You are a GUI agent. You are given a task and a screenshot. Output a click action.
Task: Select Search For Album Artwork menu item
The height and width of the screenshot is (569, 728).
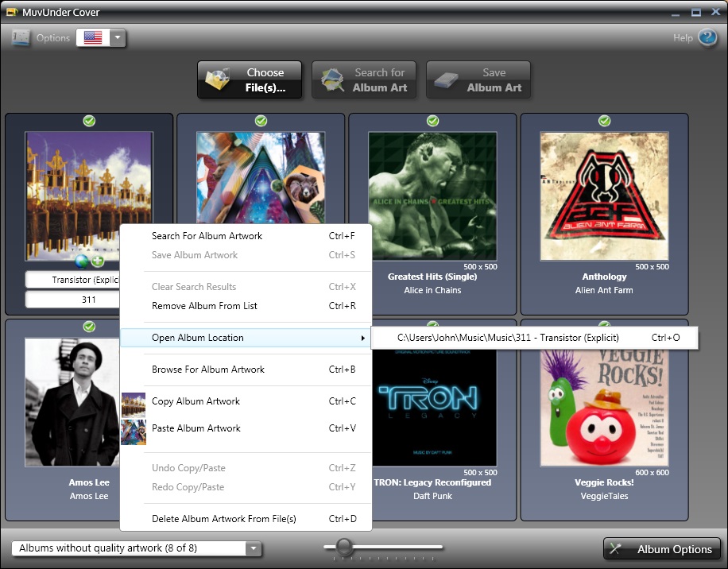[207, 236]
